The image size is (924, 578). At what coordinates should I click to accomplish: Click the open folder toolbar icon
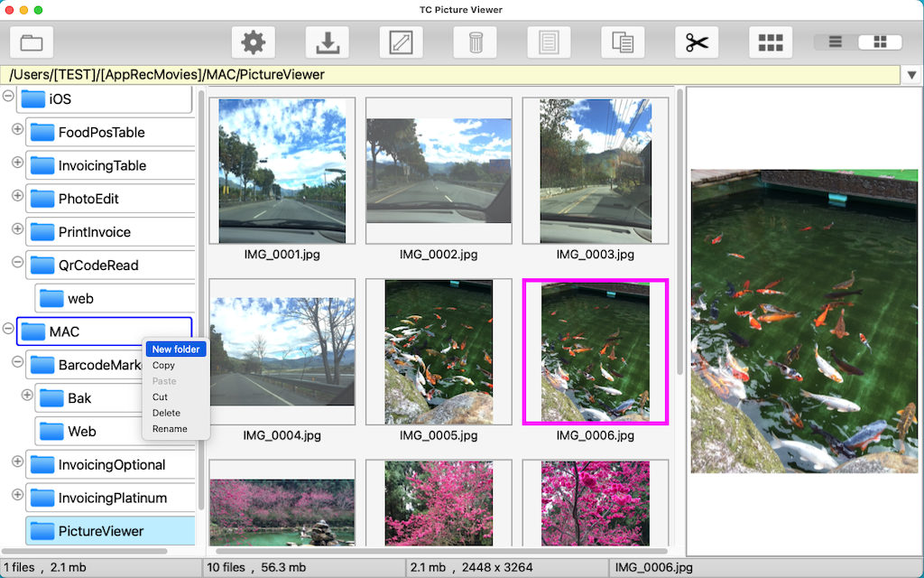click(32, 42)
